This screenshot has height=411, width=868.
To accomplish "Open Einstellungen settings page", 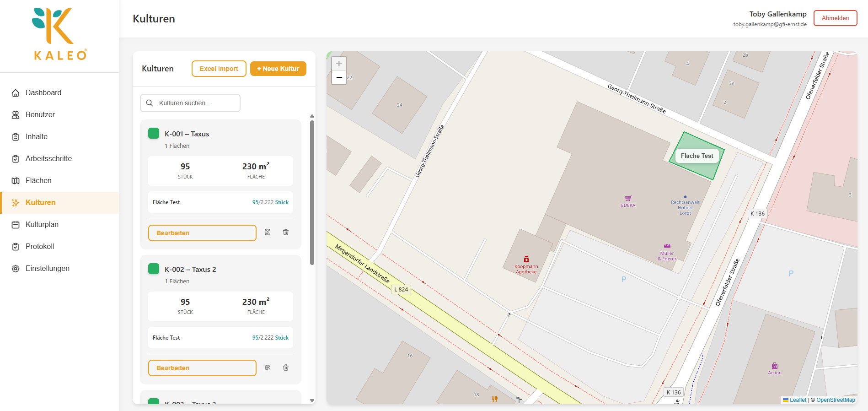I will (48, 269).
